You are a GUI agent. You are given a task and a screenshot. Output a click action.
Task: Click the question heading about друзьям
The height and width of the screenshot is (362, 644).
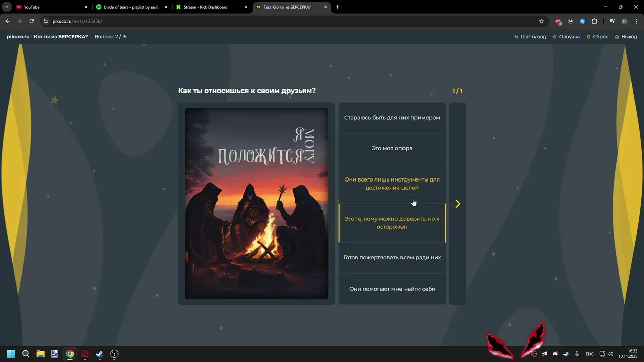pyautogui.click(x=247, y=91)
